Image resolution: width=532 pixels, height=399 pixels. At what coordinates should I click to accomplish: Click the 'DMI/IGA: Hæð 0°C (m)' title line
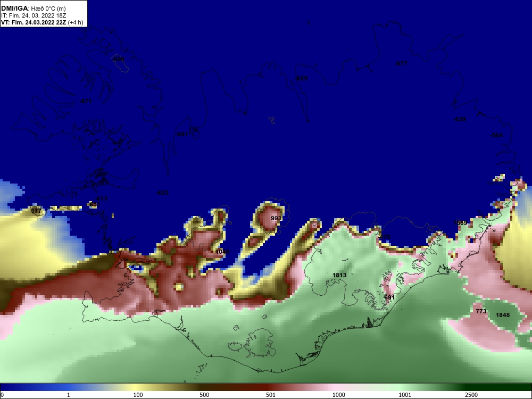pos(33,9)
